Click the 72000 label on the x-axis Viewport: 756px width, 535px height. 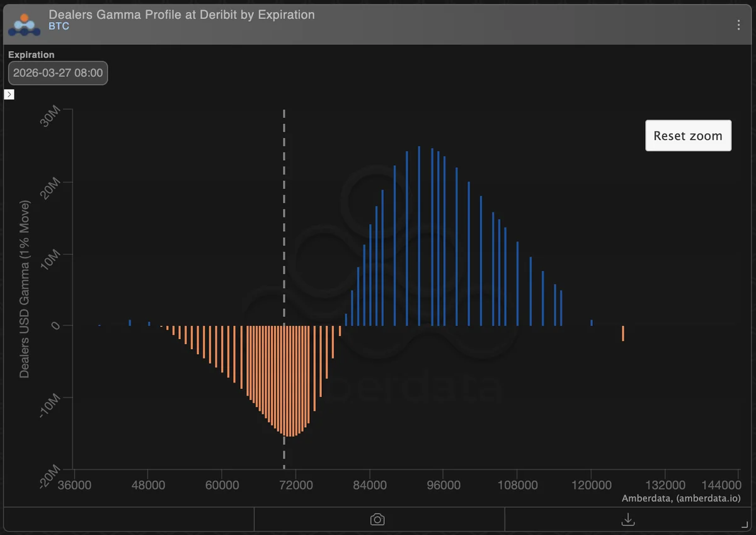click(x=297, y=485)
